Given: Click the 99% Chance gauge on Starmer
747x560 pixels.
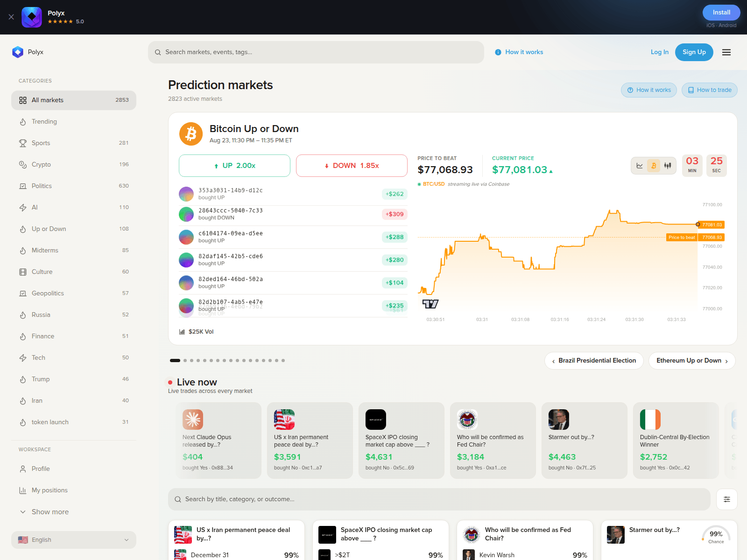Looking at the screenshot, I should coord(716,536).
